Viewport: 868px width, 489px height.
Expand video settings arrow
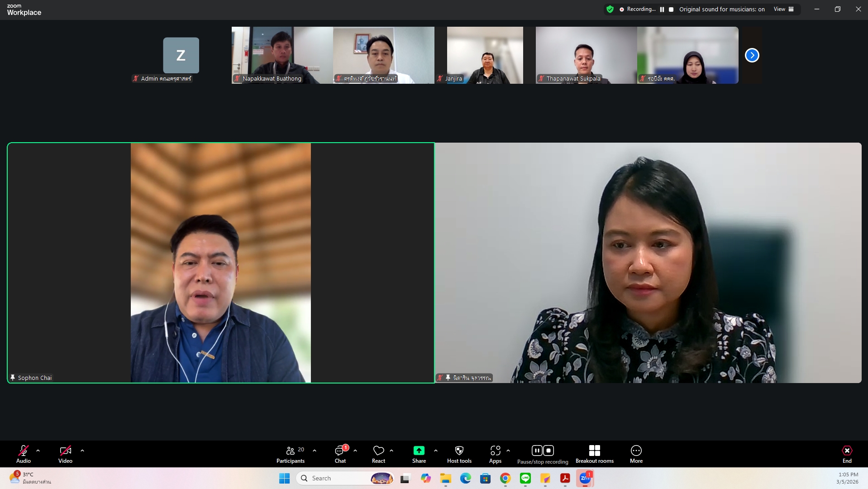point(82,451)
